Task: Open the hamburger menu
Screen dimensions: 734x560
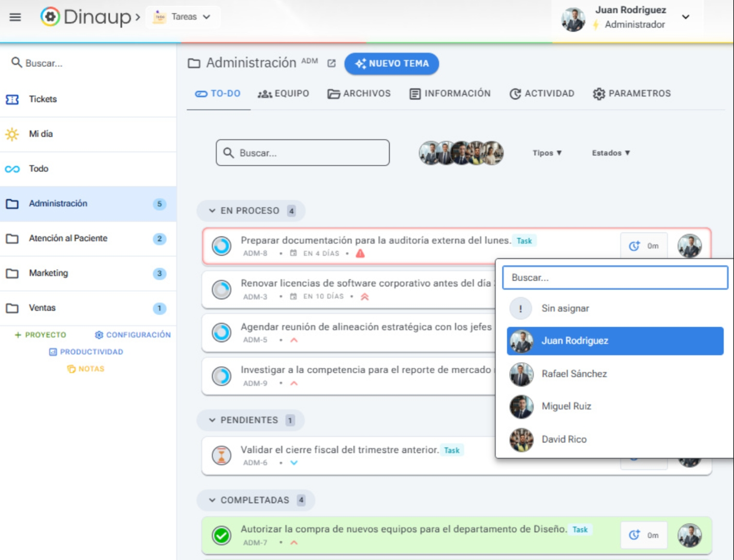Action: coord(15,17)
